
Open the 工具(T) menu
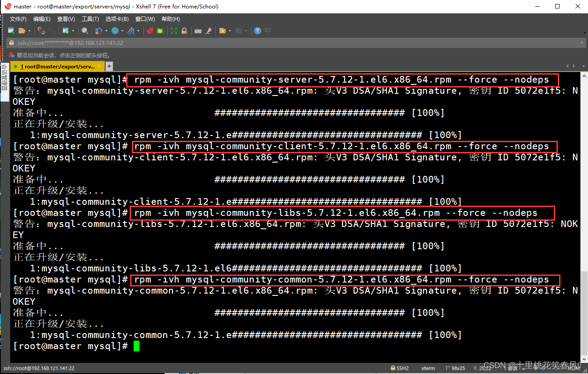(90, 19)
